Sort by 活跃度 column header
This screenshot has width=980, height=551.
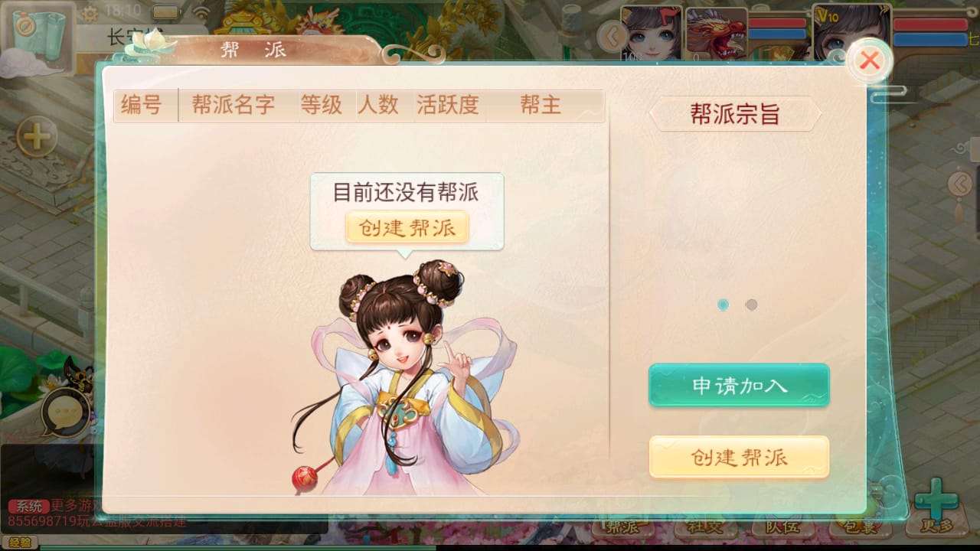pos(448,106)
